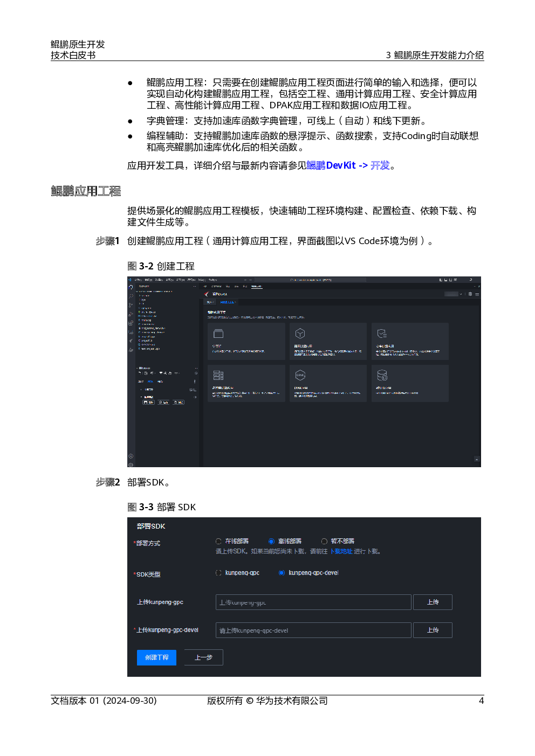Viewport: 535px width, 756px height.
Task: Click blue 创建工程 button
Action: pos(156,657)
